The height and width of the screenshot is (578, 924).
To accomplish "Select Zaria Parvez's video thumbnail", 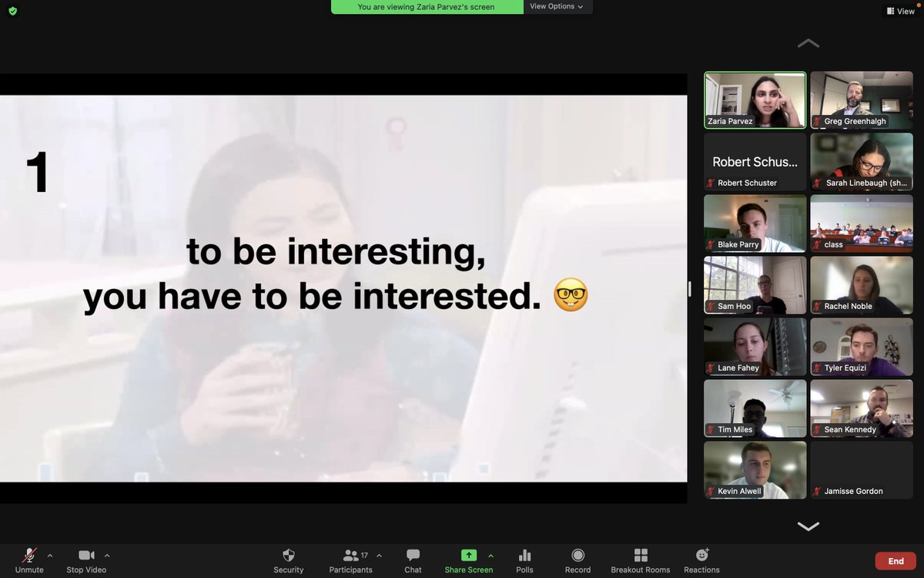I will [754, 99].
